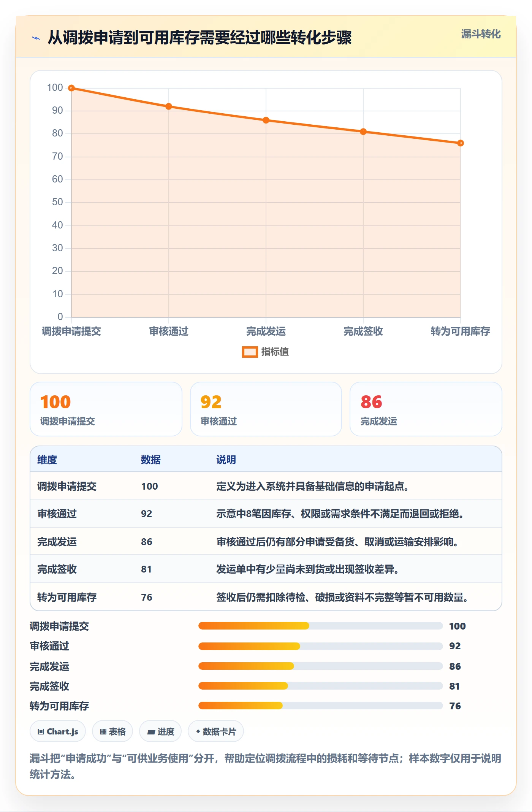Click the 转为可用库存 x-axis label

coord(461,331)
